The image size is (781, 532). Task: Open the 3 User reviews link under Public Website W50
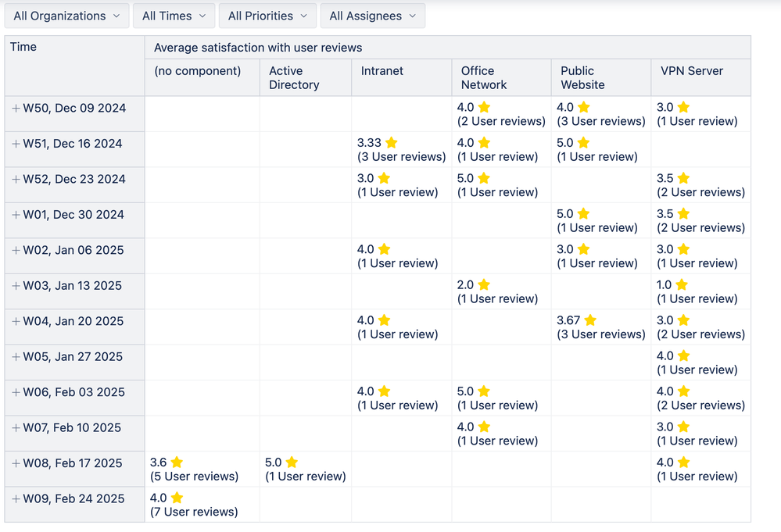(x=600, y=121)
